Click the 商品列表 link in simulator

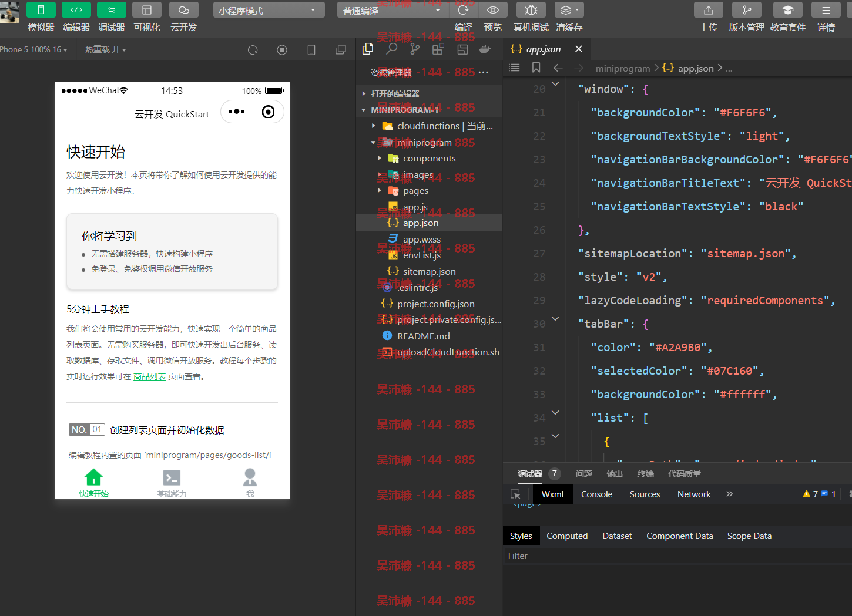pos(149,376)
